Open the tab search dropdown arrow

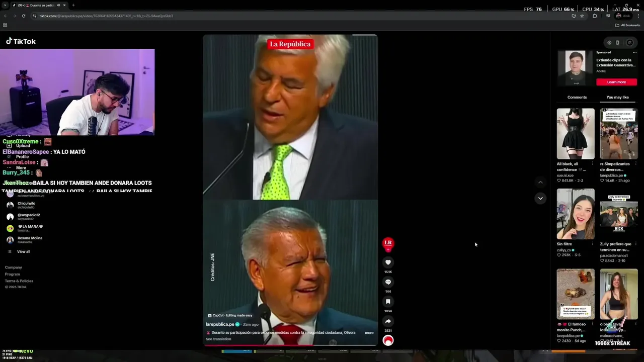pos(5,5)
